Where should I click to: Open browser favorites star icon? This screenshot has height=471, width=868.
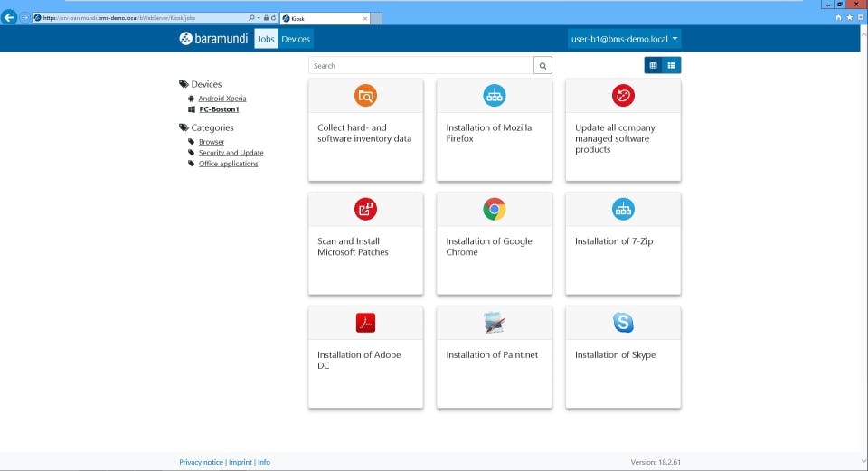tap(849, 18)
